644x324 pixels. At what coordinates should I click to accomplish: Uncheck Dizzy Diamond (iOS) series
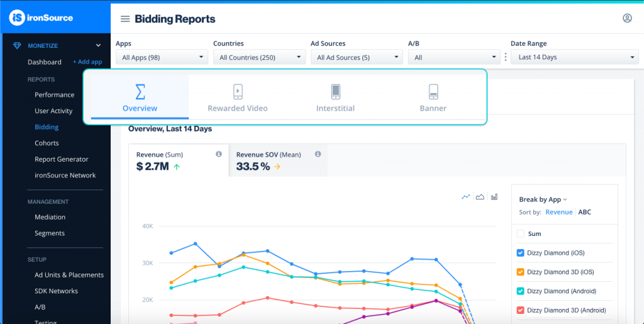[x=520, y=253]
